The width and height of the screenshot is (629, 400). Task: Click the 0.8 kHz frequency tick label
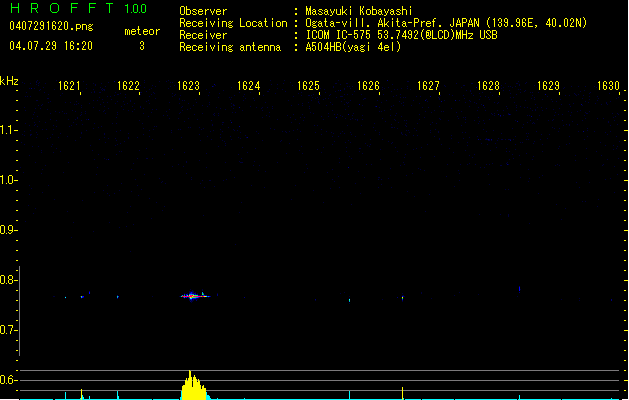click(x=8, y=280)
